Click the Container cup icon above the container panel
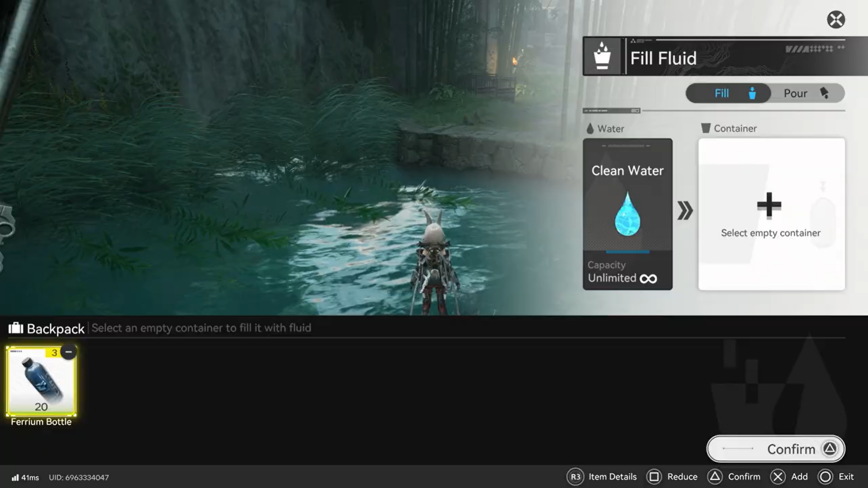This screenshot has height=488, width=868. pyautogui.click(x=705, y=128)
